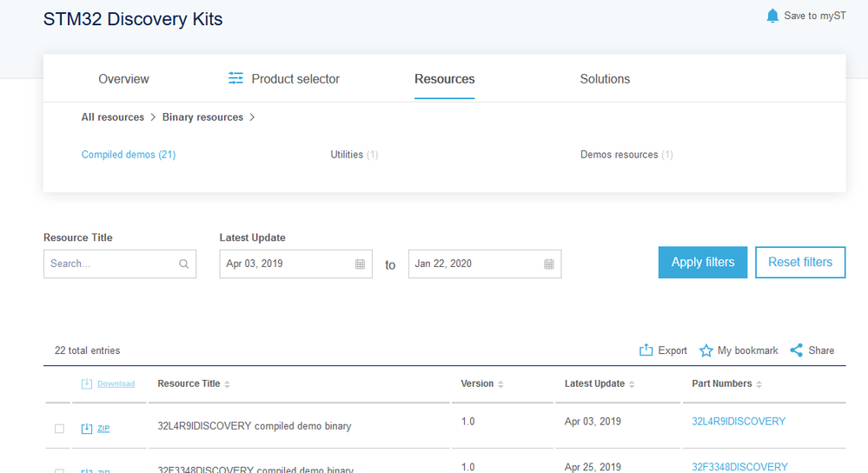Viewport: 868px width, 473px height.
Task: Select the Resources tab
Action: (x=445, y=78)
